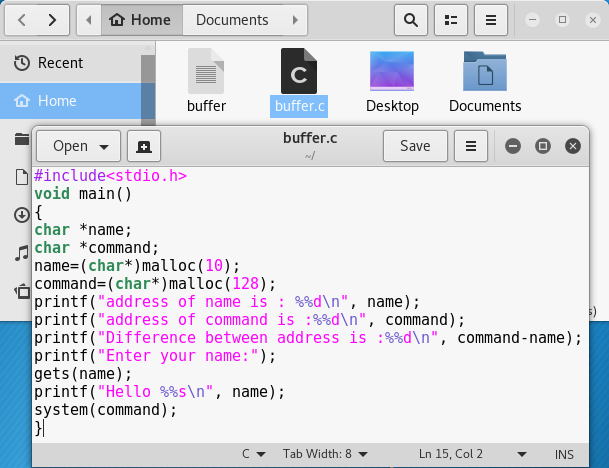Select the buffer.c file icon
This screenshot has height=468, width=609.
point(299,71)
